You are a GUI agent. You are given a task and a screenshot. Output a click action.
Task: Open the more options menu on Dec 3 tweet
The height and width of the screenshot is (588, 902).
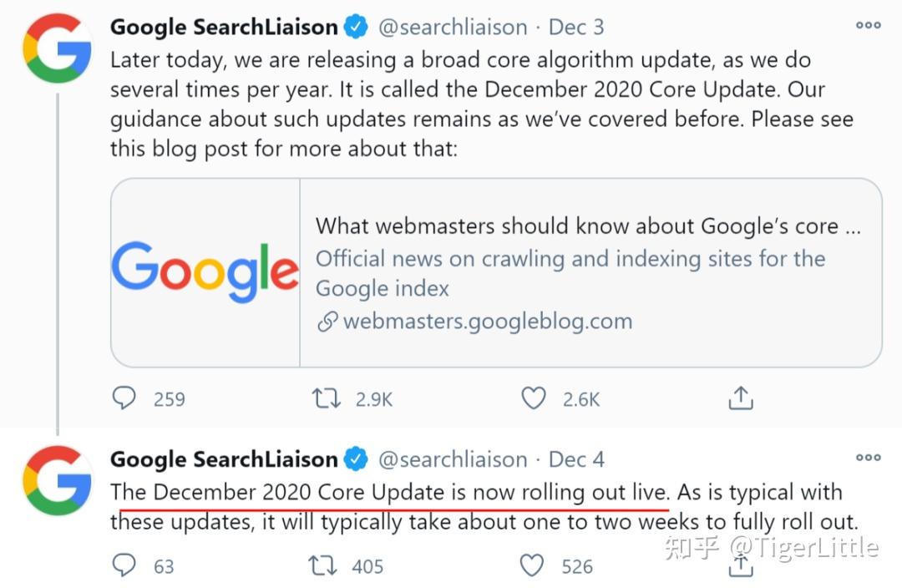868,26
